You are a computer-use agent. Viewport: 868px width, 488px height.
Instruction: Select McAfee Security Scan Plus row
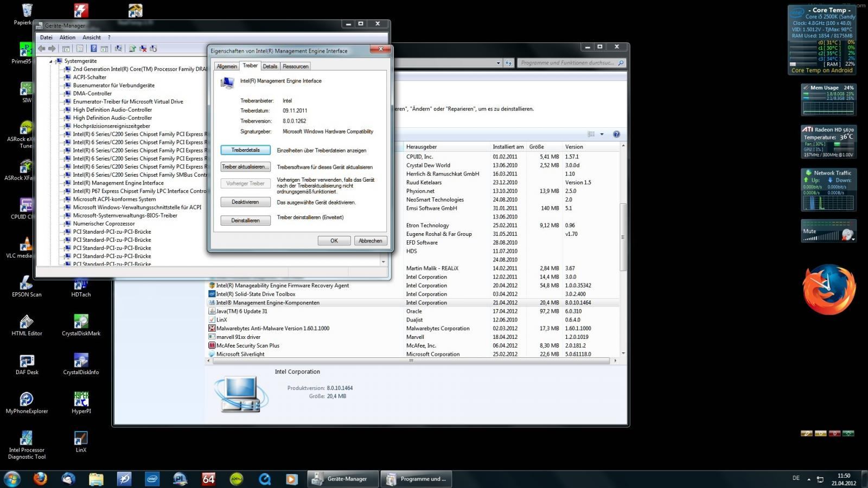pos(412,345)
